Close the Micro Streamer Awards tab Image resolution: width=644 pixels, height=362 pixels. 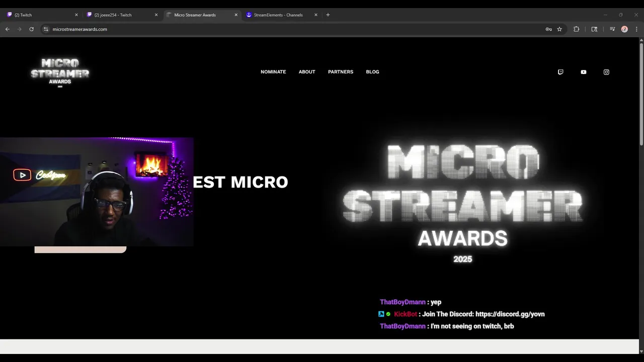coord(236,15)
